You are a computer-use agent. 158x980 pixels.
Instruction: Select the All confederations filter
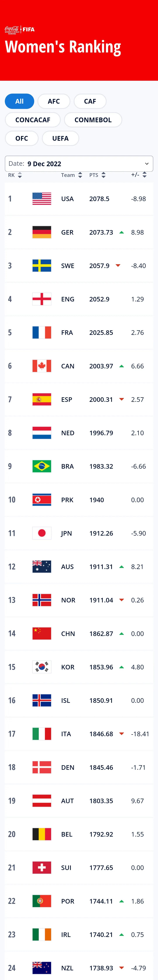pyautogui.click(x=19, y=101)
